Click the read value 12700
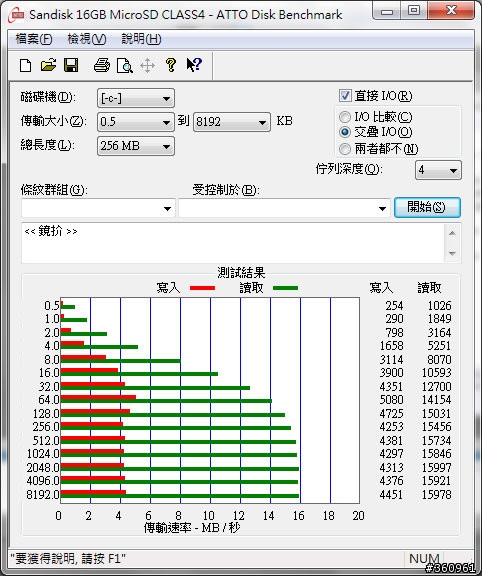The image size is (482, 576). coord(436,386)
